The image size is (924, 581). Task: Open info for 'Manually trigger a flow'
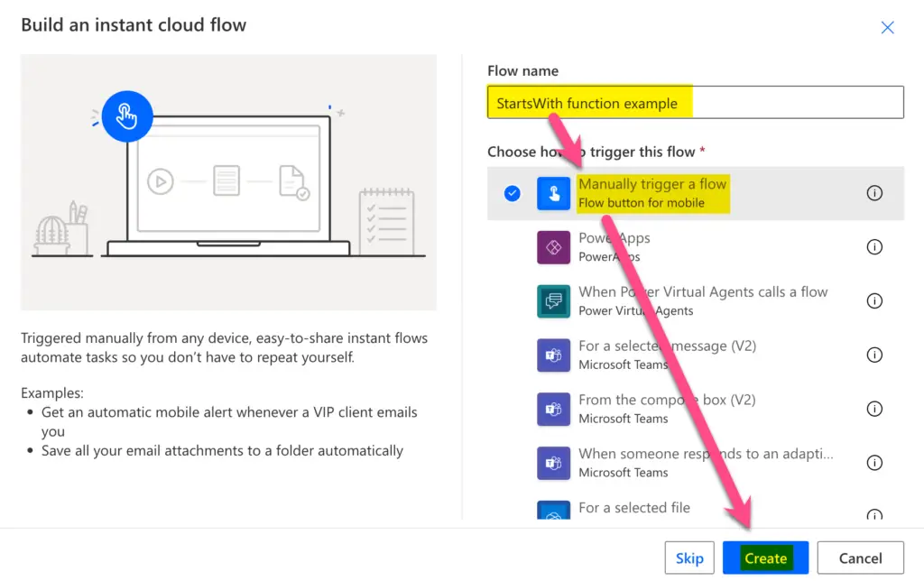874,192
